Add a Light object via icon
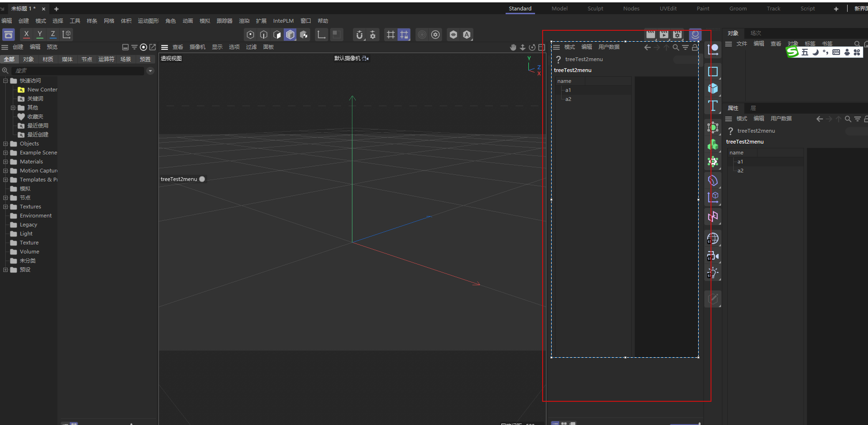The image size is (868, 425). (x=712, y=273)
